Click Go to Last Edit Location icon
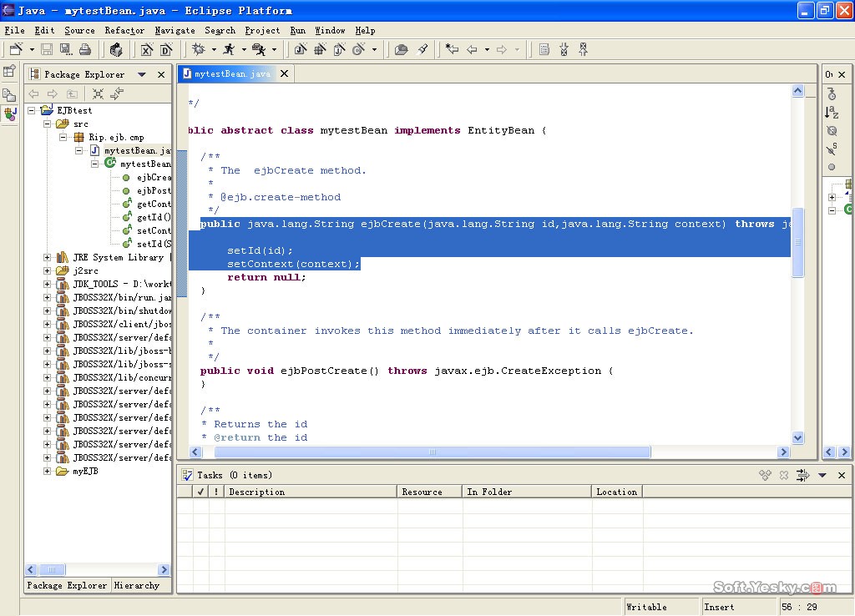This screenshot has height=616, width=855. click(x=452, y=50)
